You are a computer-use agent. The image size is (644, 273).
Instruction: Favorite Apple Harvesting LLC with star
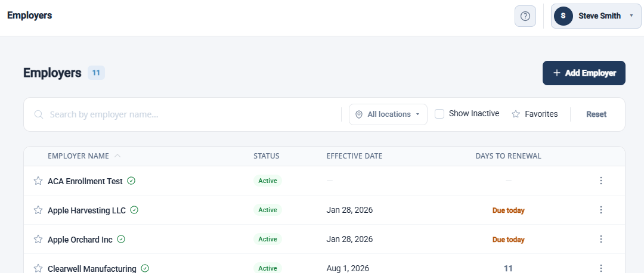[x=38, y=210]
